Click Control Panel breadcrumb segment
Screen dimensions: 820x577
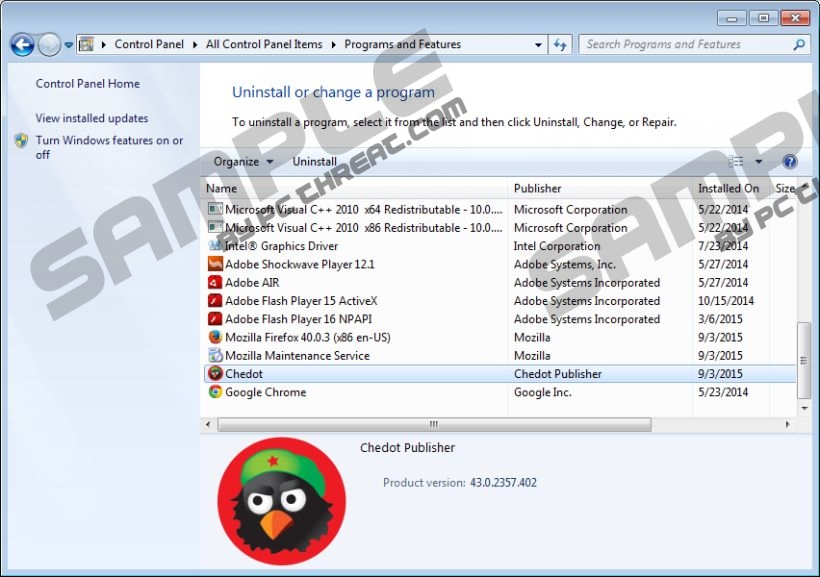[x=149, y=44]
